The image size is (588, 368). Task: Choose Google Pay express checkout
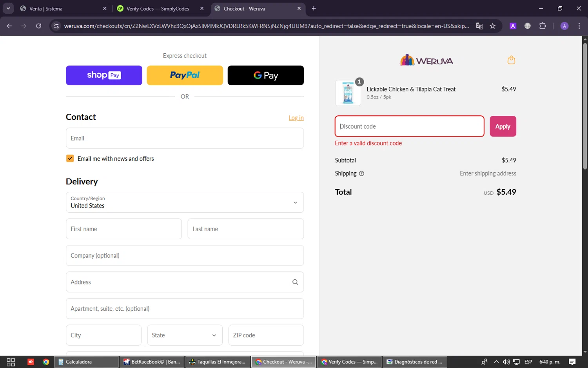coord(266,75)
